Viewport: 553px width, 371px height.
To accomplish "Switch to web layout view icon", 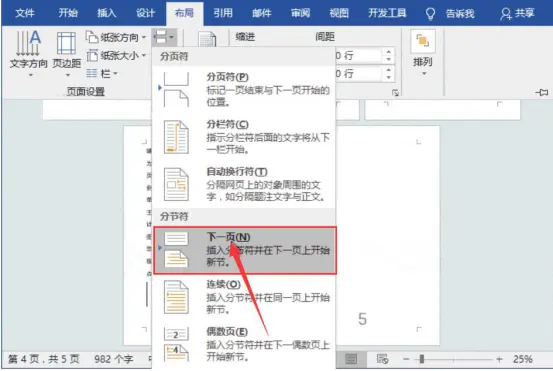I will 382,359.
